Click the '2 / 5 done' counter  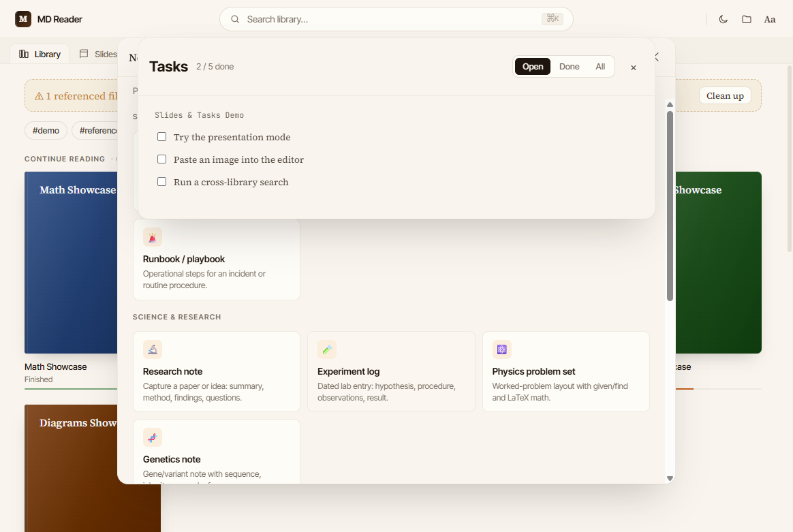coord(215,67)
